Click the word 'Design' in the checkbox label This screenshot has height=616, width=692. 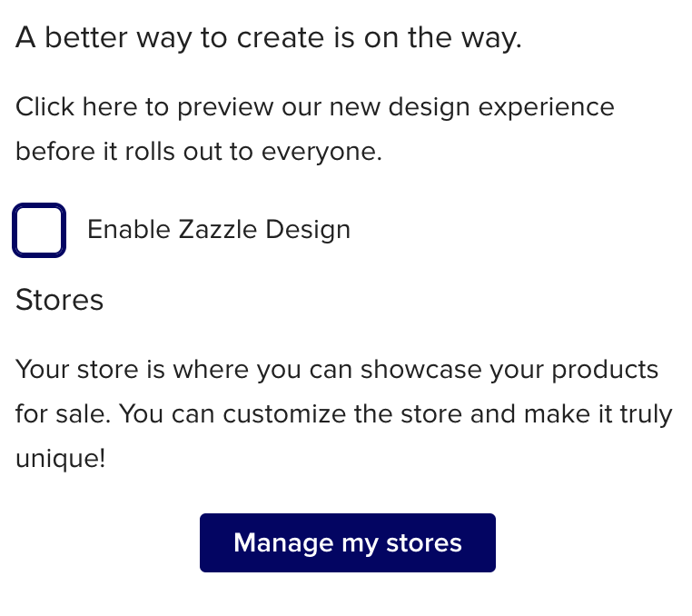tap(308, 231)
